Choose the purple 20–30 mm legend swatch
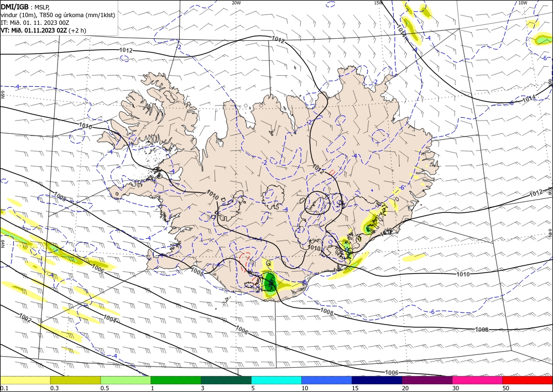553x392 pixels. pyautogui.click(x=427, y=380)
